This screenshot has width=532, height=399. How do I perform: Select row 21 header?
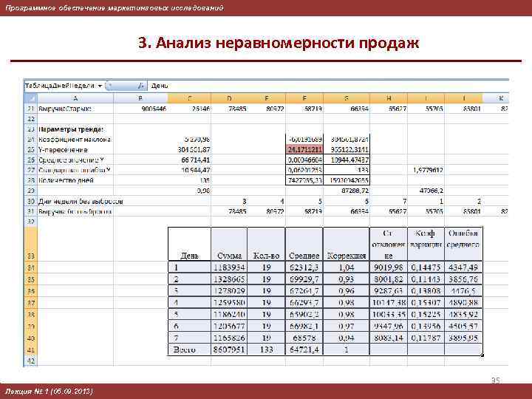click(x=30, y=109)
